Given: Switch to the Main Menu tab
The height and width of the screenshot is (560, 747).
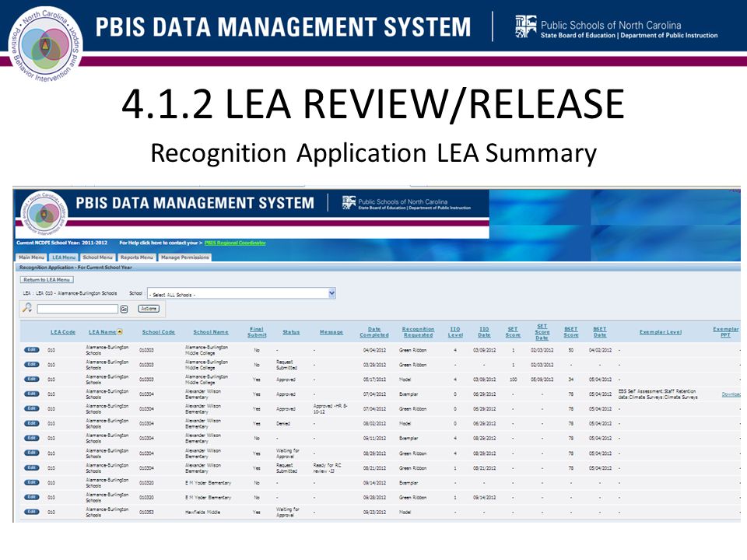Looking at the screenshot, I should [x=31, y=257].
